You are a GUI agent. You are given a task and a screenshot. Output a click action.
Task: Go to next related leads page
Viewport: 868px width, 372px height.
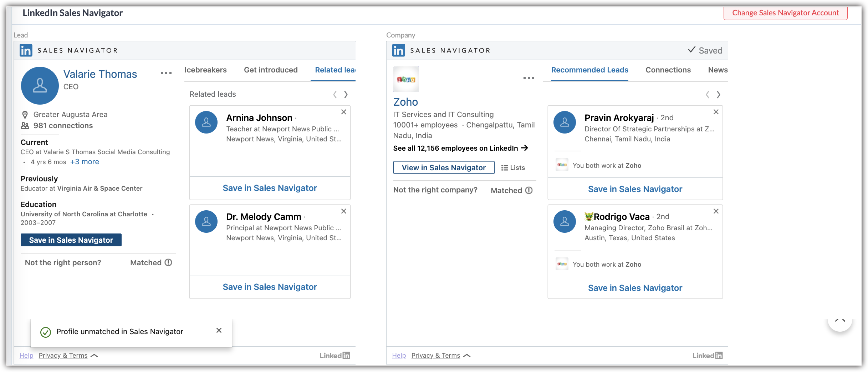coord(346,95)
